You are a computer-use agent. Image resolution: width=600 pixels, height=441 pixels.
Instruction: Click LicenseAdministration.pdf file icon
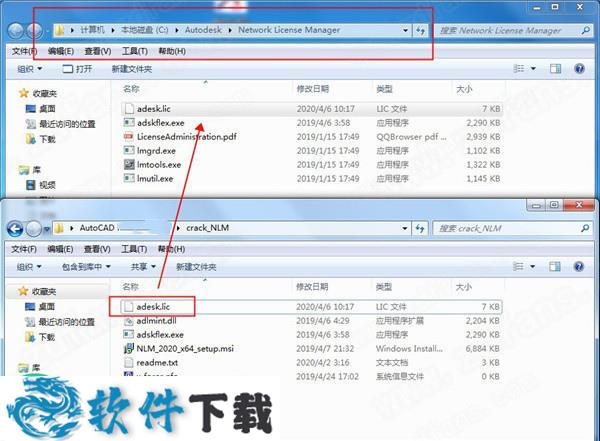[x=129, y=137]
